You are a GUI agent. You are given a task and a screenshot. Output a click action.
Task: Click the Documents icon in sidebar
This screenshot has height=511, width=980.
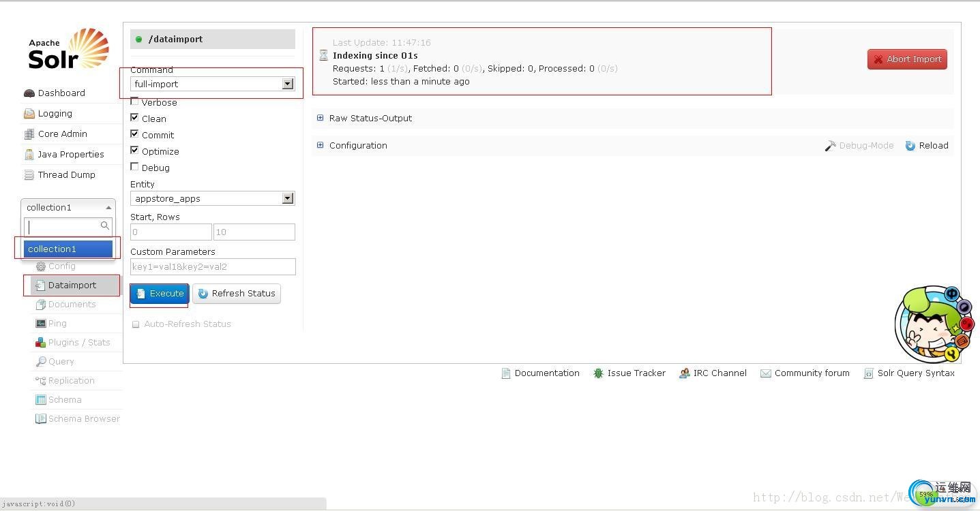(41, 305)
